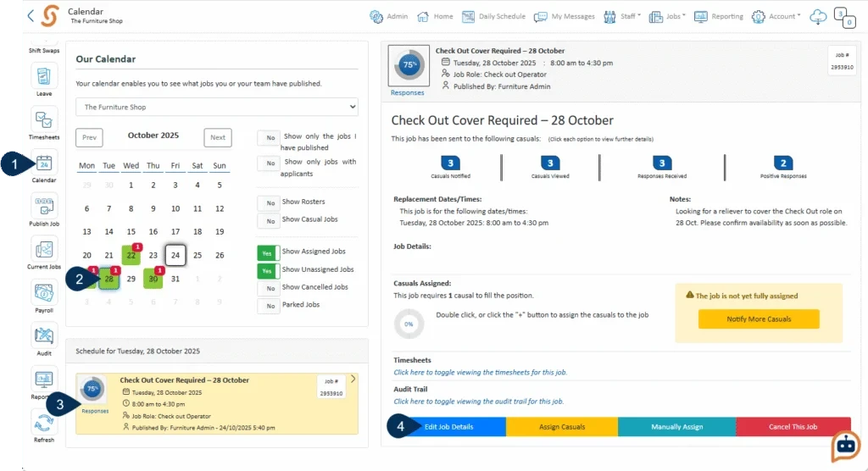Go to the previous month with Prev
This screenshot has width=868, height=471.
tap(89, 137)
